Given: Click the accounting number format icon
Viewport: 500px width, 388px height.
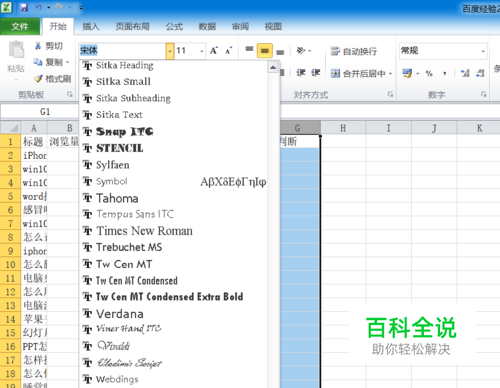Looking at the screenshot, I should [x=407, y=73].
